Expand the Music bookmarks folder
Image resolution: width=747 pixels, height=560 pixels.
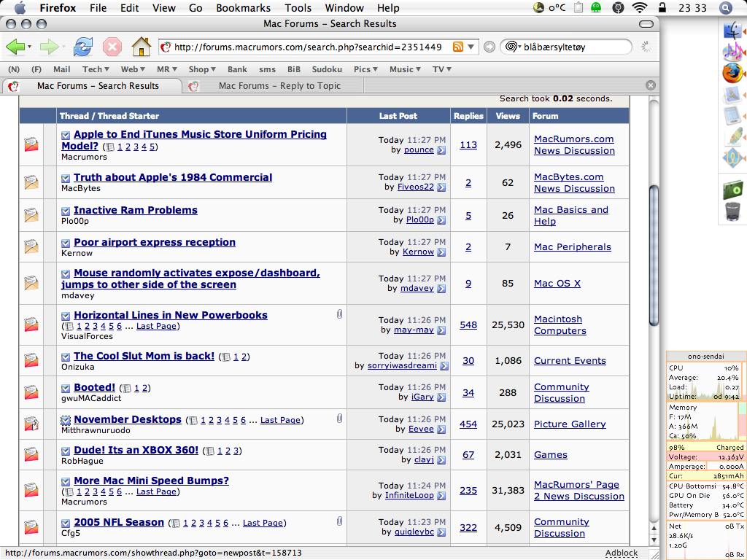(x=406, y=69)
